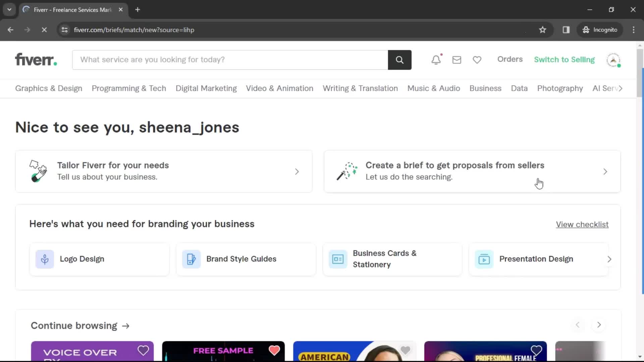644x362 pixels.
Task: Select the Writing & Translation menu tab
Action: coord(360,88)
